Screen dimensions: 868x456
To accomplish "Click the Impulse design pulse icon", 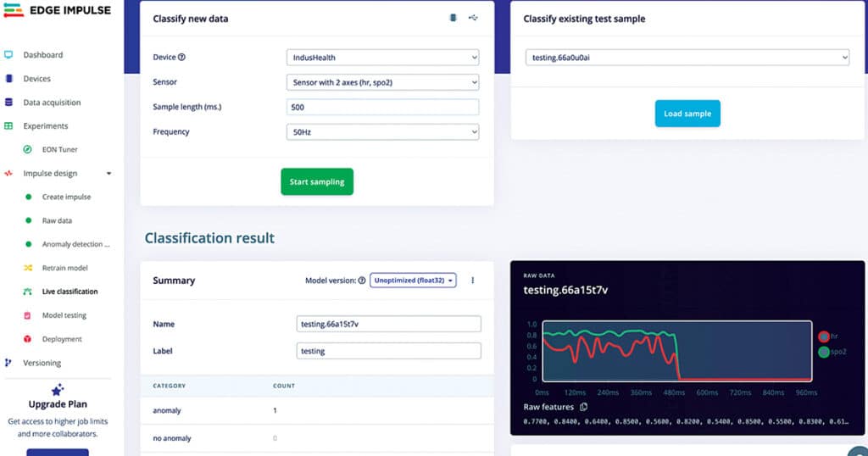I will pos(8,173).
